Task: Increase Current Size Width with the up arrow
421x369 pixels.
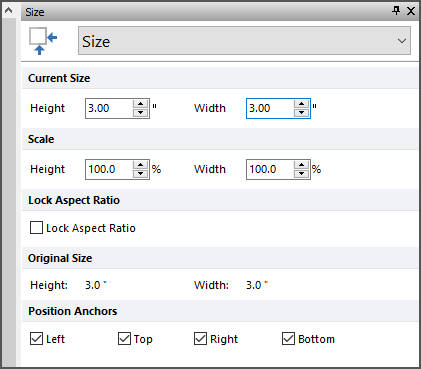Action: tap(302, 104)
